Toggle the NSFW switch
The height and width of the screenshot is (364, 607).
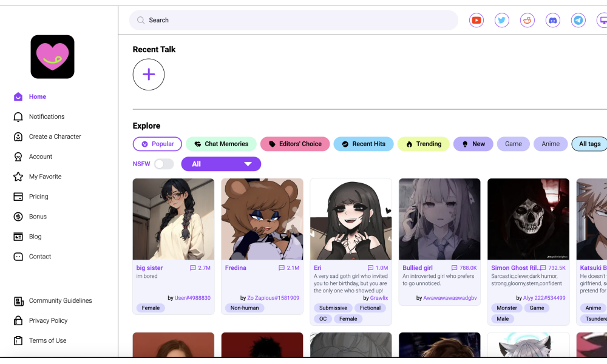tap(164, 164)
